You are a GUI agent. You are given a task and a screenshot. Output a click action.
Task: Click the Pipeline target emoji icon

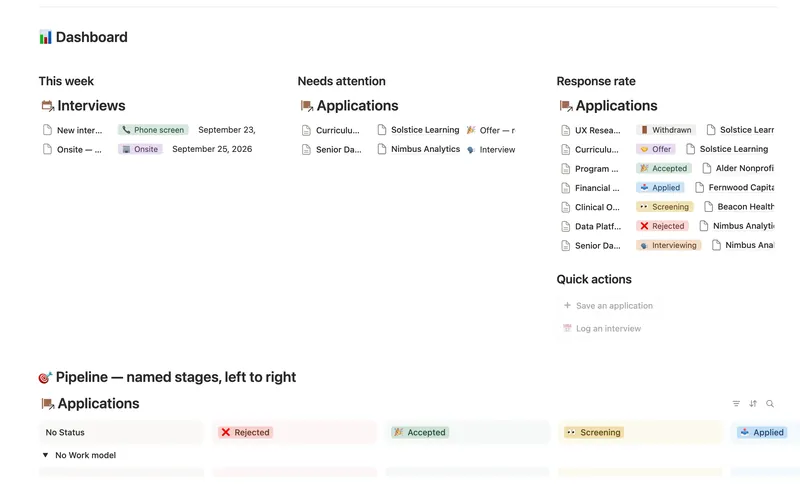[45, 377]
